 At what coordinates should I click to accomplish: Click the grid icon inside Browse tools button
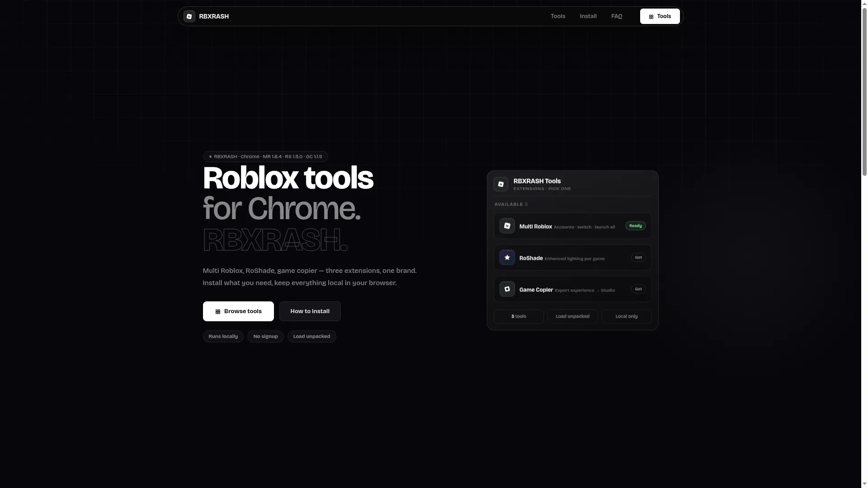tap(217, 312)
